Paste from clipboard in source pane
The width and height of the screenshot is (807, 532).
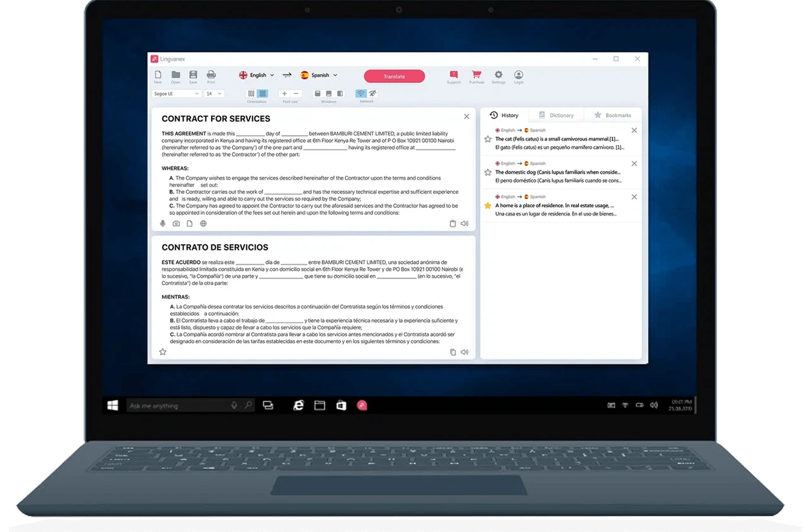pyautogui.click(x=453, y=223)
